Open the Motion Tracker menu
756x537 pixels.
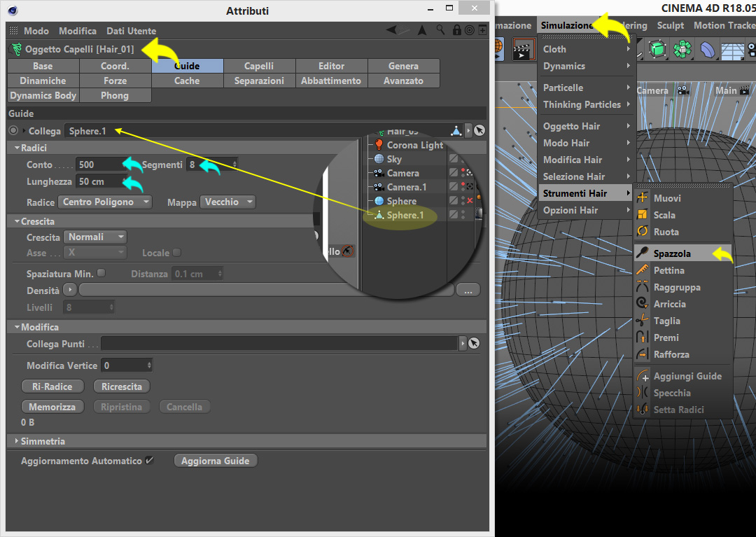[724, 25]
